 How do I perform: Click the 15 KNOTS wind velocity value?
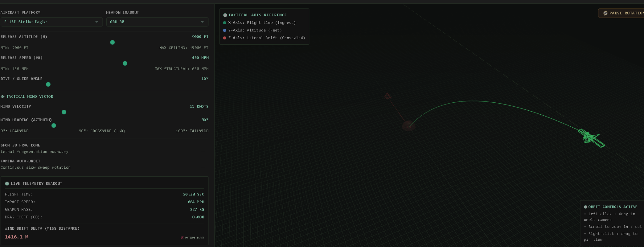pyautogui.click(x=199, y=107)
